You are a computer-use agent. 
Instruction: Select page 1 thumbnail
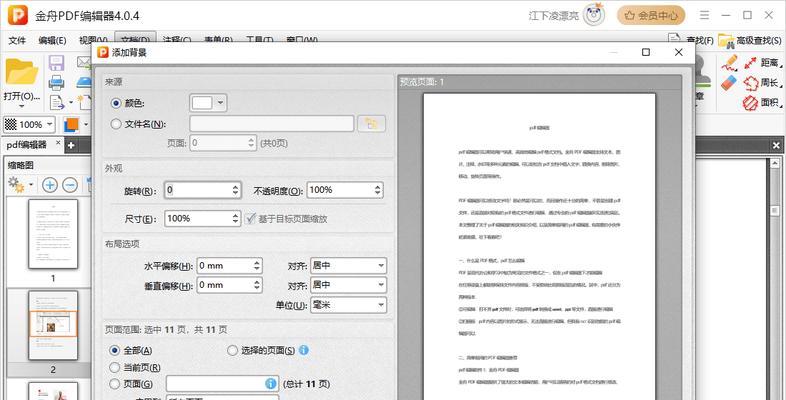[x=53, y=234]
